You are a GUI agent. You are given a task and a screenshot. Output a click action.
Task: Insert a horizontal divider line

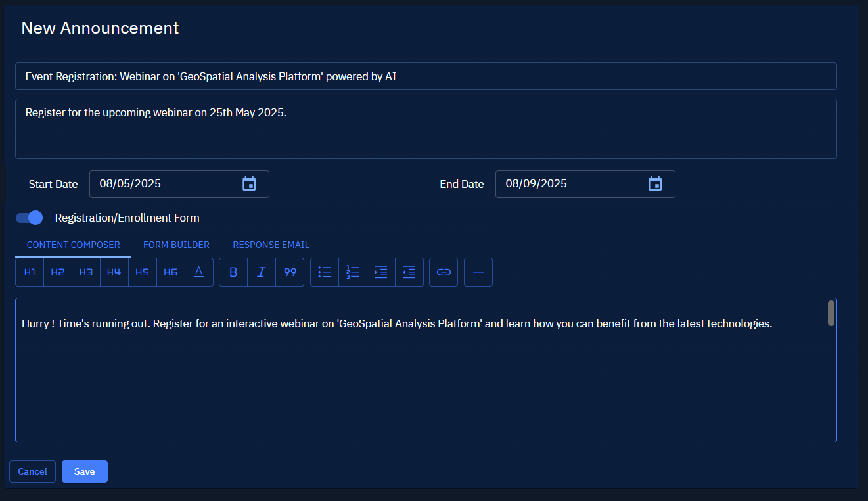click(478, 272)
